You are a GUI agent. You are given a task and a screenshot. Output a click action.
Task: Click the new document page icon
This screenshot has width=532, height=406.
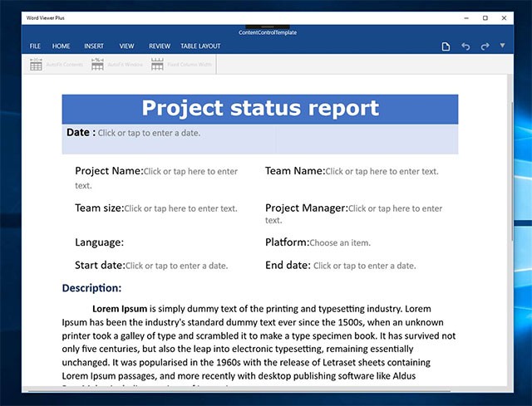446,46
